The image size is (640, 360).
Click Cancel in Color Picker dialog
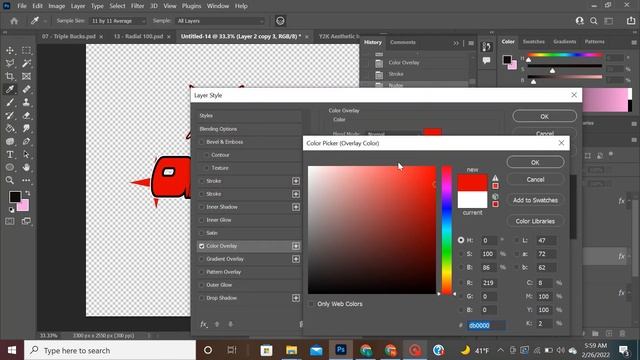[535, 180]
